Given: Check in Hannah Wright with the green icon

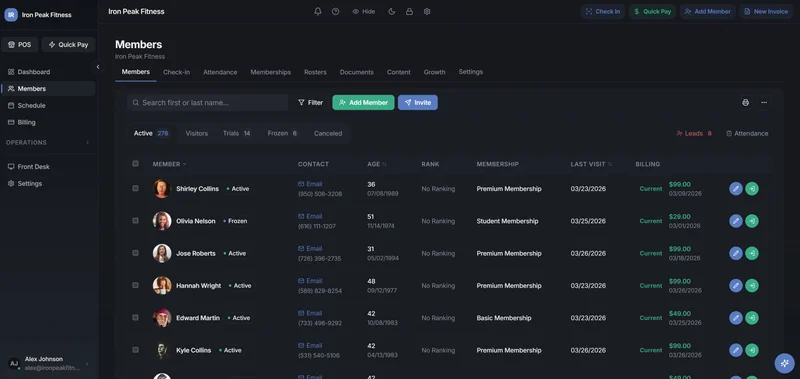Looking at the screenshot, I should click(752, 286).
